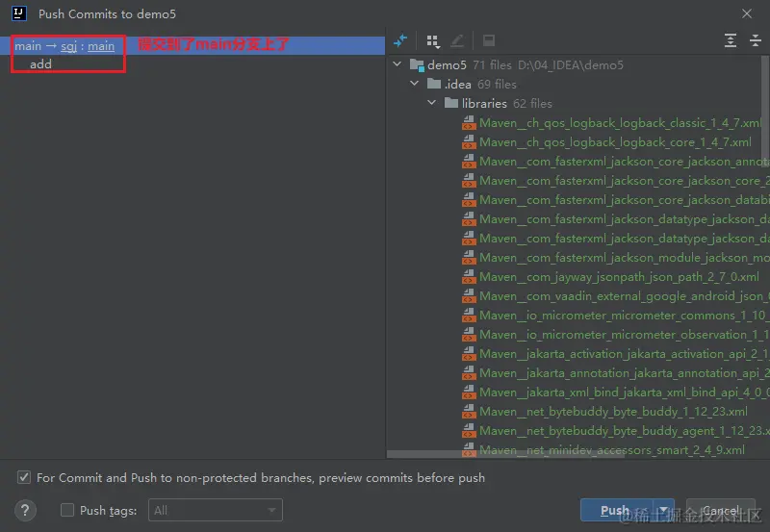This screenshot has height=532, width=770.
Task: Select Maven__jakarta_xml_bind_jakarta_xml_bind_api file
Action: pos(623,393)
